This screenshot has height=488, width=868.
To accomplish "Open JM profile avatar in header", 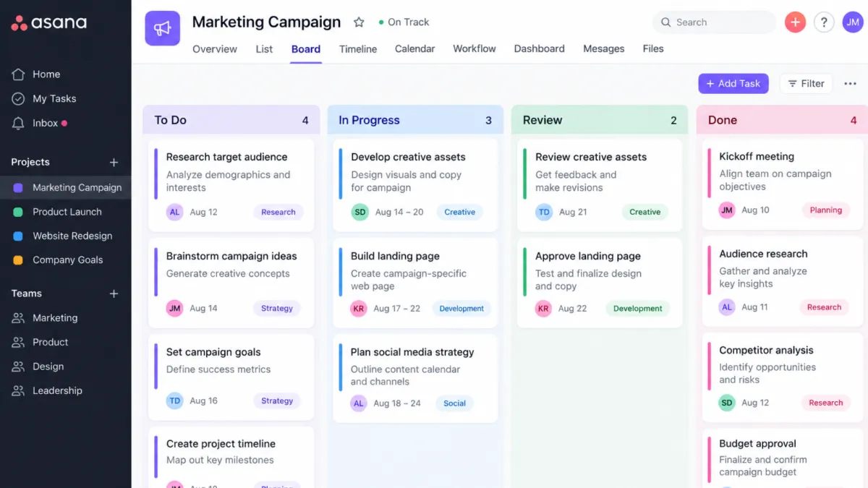I will (x=853, y=22).
